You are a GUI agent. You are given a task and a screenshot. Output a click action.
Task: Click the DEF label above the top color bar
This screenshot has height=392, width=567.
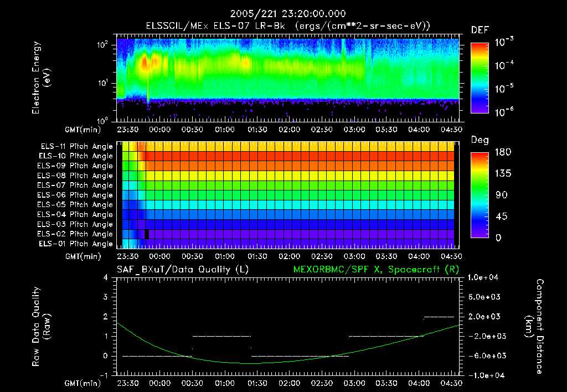(480, 30)
